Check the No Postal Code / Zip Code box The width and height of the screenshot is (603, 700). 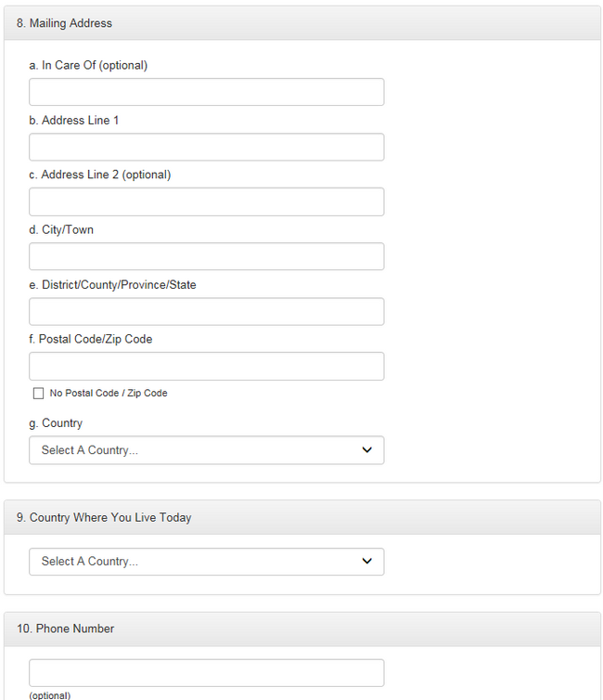(x=38, y=394)
